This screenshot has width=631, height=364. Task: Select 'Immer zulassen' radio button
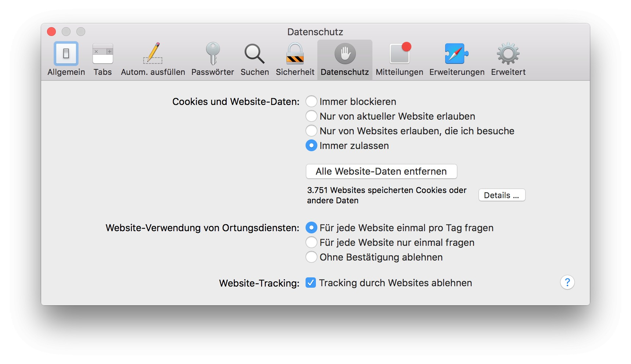[311, 146]
